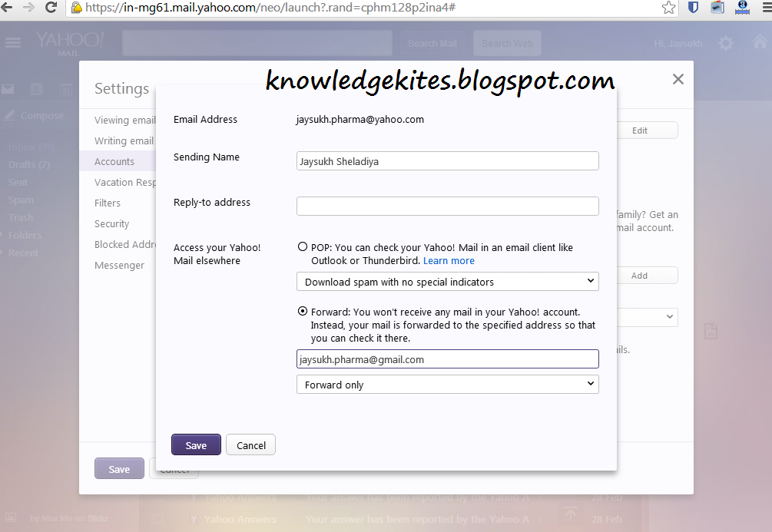The image size is (772, 532).
Task: Click the Learn more link
Action: (x=449, y=260)
